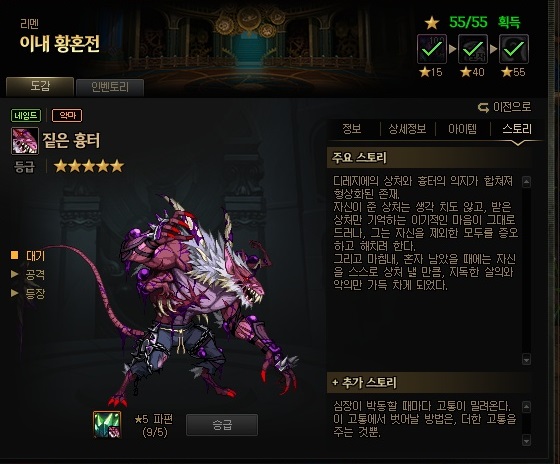Switch to the 정보 tab
This screenshot has width=560, height=464.
click(352, 129)
